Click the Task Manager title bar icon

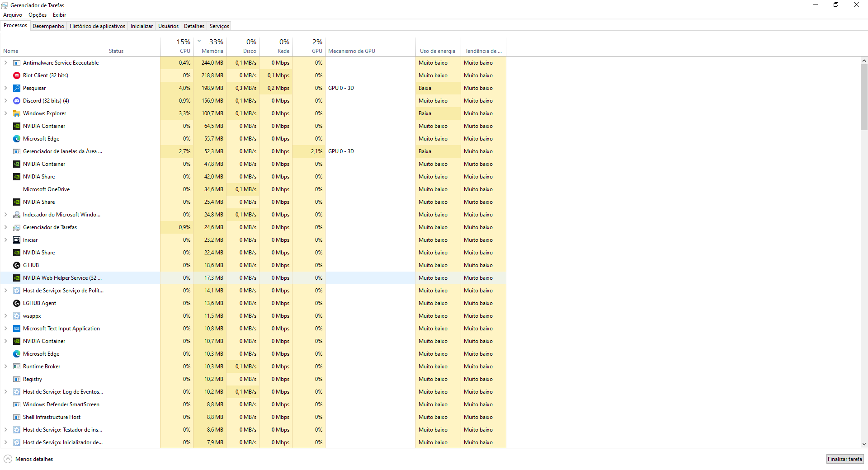click(x=5, y=5)
